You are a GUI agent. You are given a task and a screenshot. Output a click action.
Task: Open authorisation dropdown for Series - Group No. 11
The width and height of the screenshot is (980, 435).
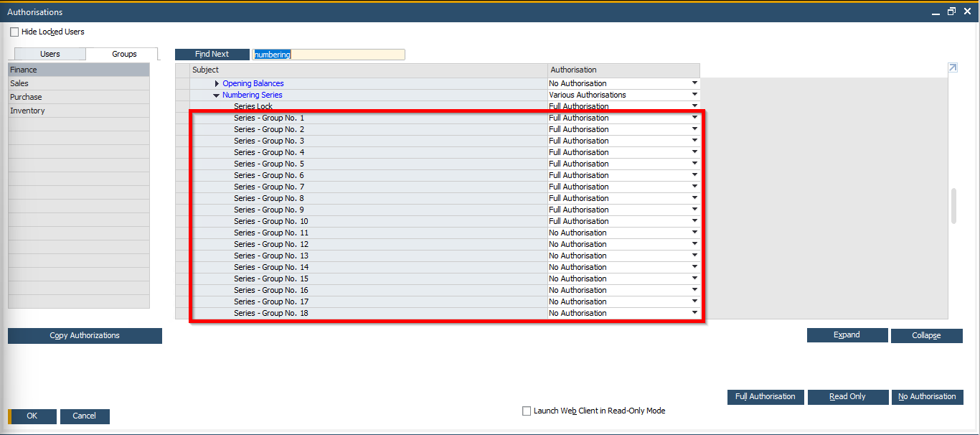[694, 233]
